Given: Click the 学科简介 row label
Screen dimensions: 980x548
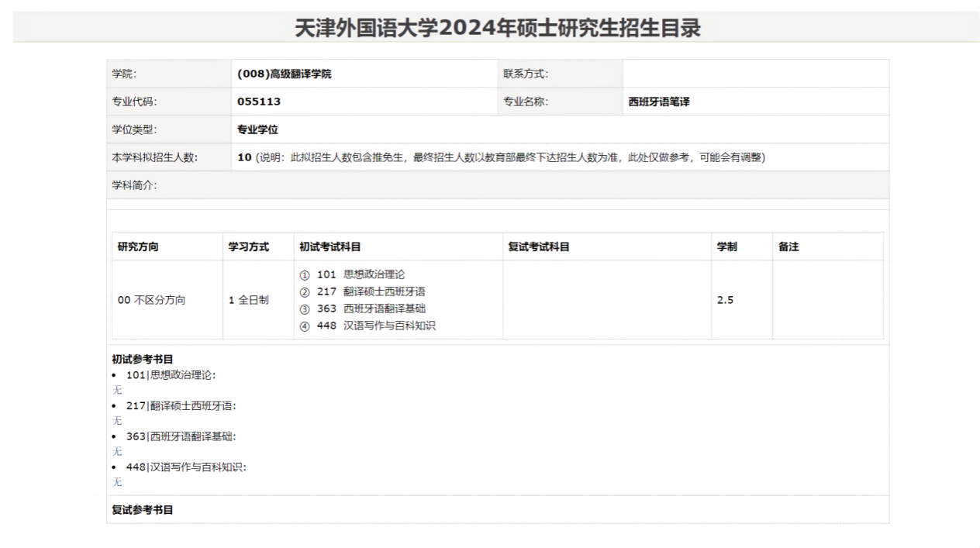Looking at the screenshot, I should click(x=135, y=185).
